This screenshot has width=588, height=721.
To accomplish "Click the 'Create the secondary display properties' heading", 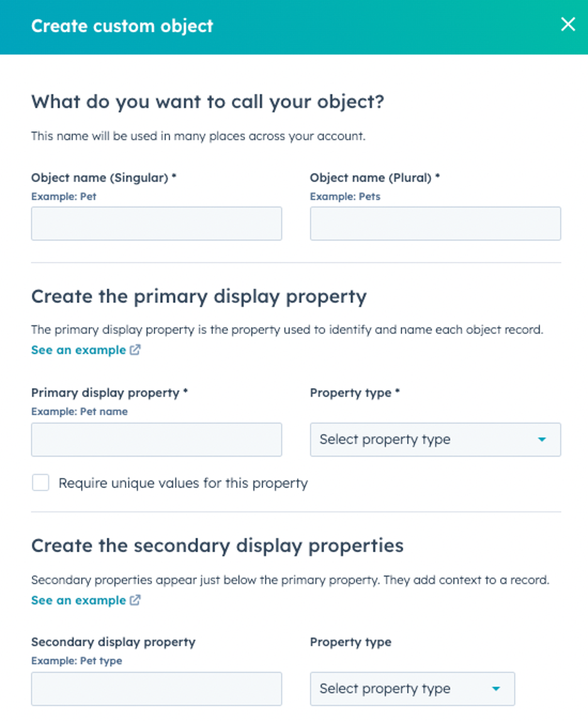I will coord(217,545).
